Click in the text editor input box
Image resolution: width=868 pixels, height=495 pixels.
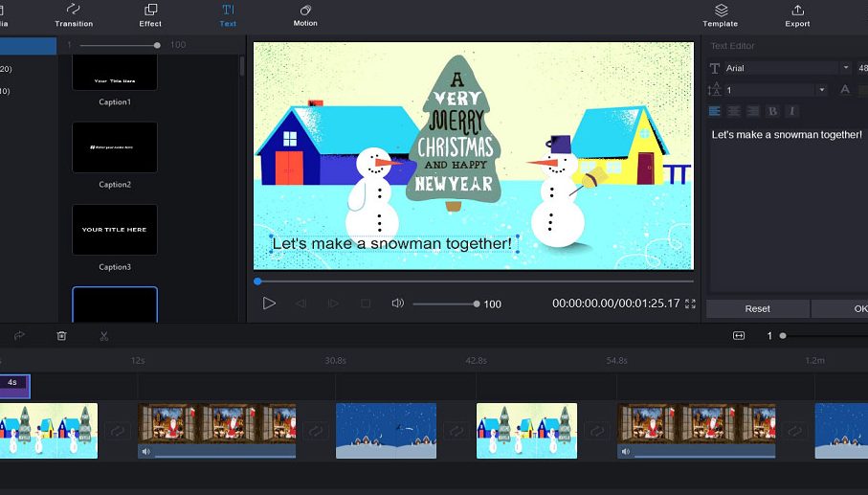[789, 208]
